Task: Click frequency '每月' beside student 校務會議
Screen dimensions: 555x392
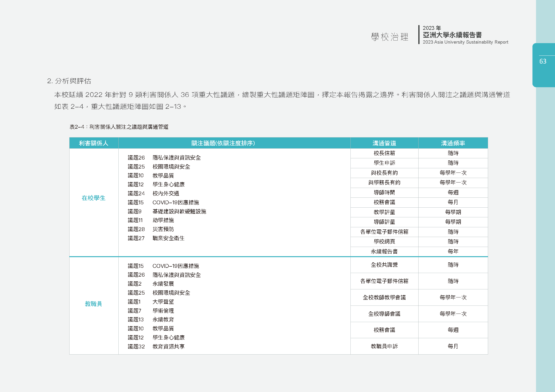Action: point(453,202)
